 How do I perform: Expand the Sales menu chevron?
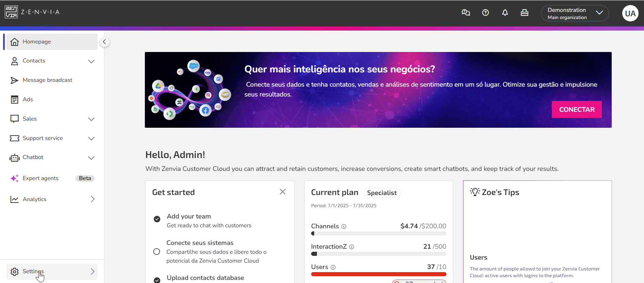pos(91,119)
